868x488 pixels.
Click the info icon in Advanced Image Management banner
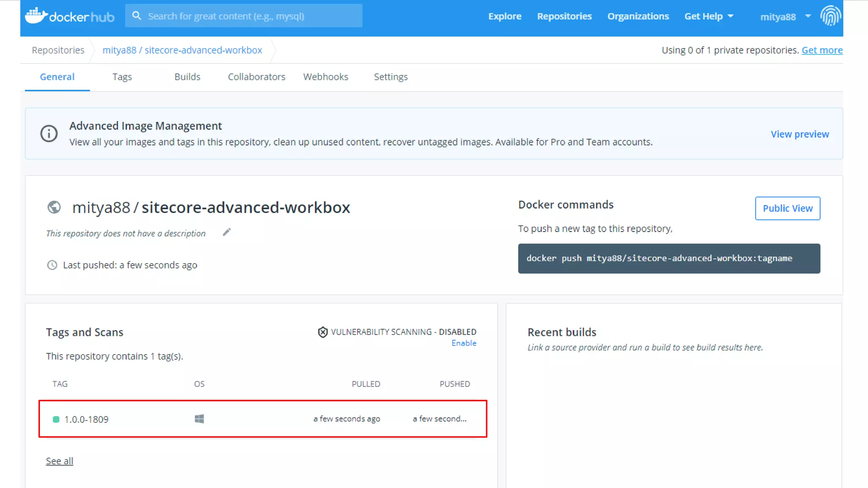(x=49, y=133)
